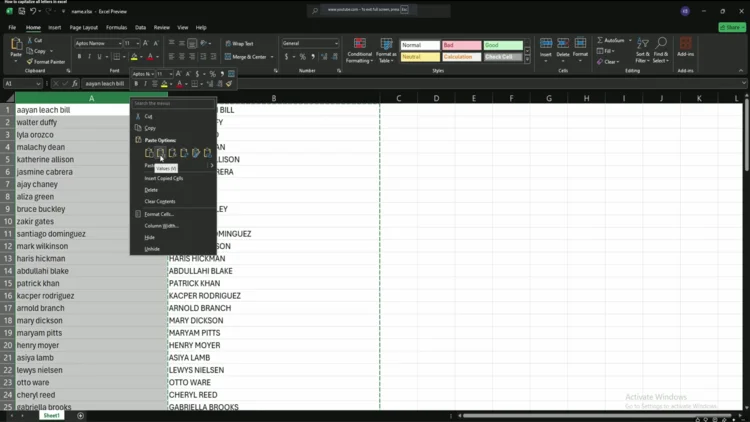750x422 pixels.
Task: Apply the Good cell style
Action: point(503,45)
